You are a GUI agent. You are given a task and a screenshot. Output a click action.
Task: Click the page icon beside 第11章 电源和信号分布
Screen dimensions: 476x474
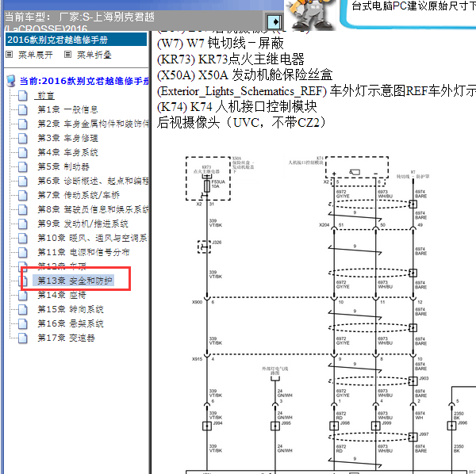point(23,252)
